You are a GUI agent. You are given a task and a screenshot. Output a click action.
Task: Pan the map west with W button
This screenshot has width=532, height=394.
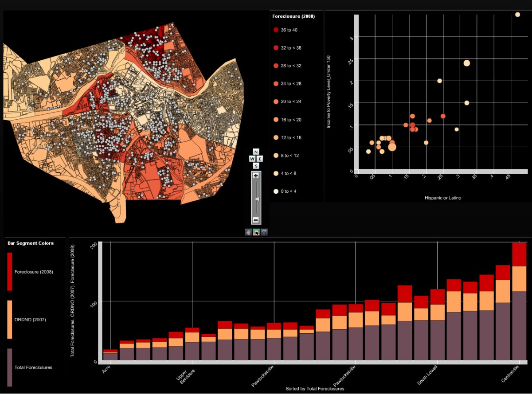(x=252, y=159)
